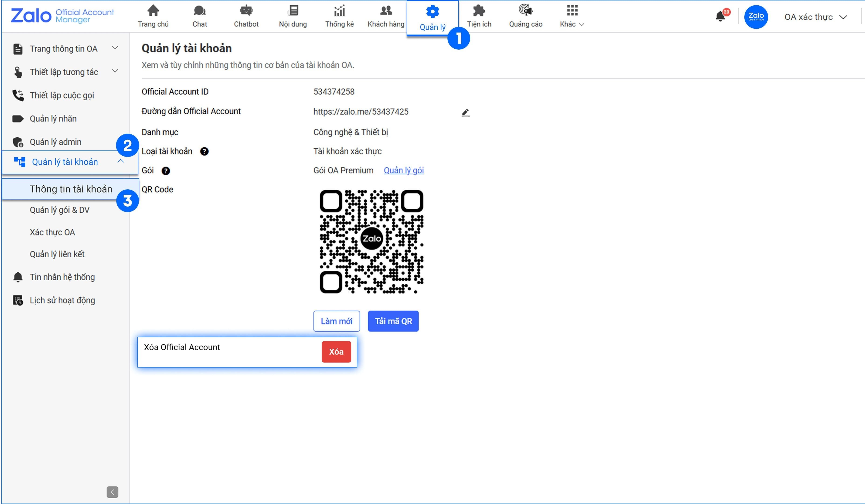The width and height of the screenshot is (865, 504).
Task: Go to the Nội dung tab
Action: [293, 24]
